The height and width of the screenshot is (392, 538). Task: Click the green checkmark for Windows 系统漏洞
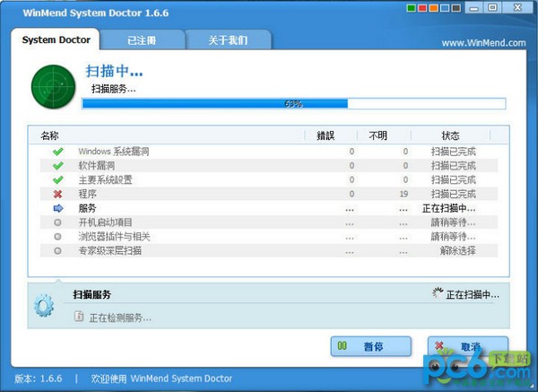tap(58, 152)
